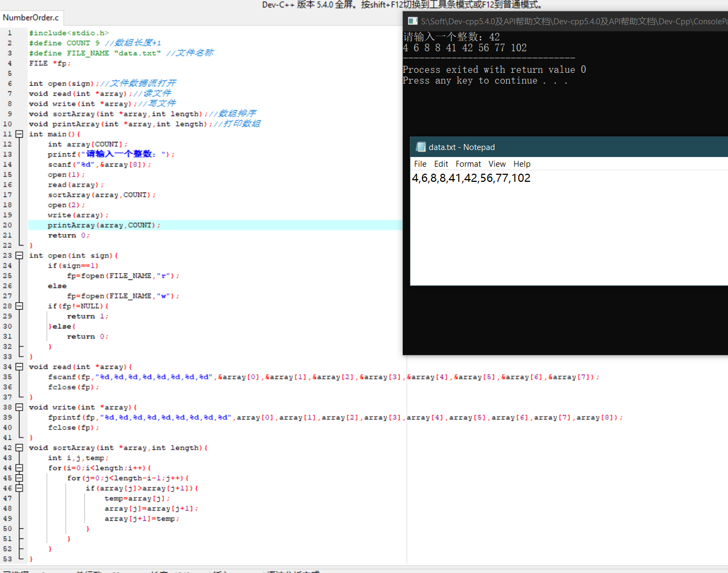Click the #define FILE_NAME "data.txt" line
Viewport: 728px width, 573px height.
121,53
